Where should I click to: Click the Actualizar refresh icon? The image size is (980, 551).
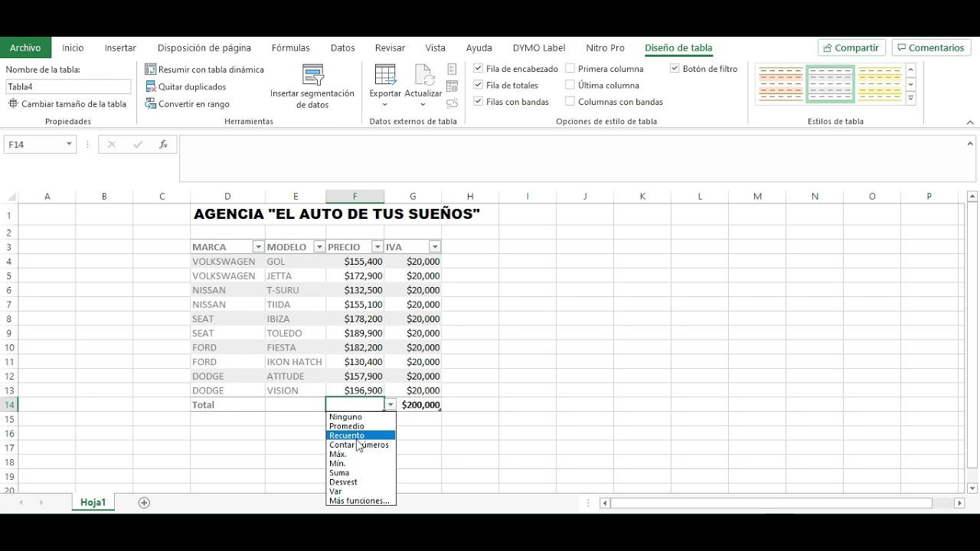point(423,75)
